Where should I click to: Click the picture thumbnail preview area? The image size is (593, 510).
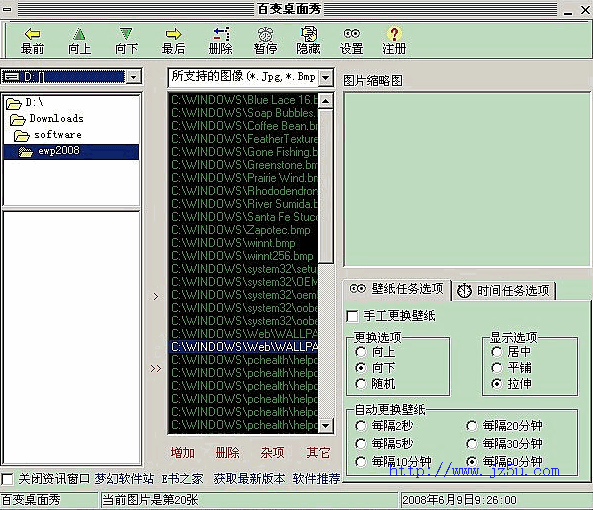pos(467,180)
